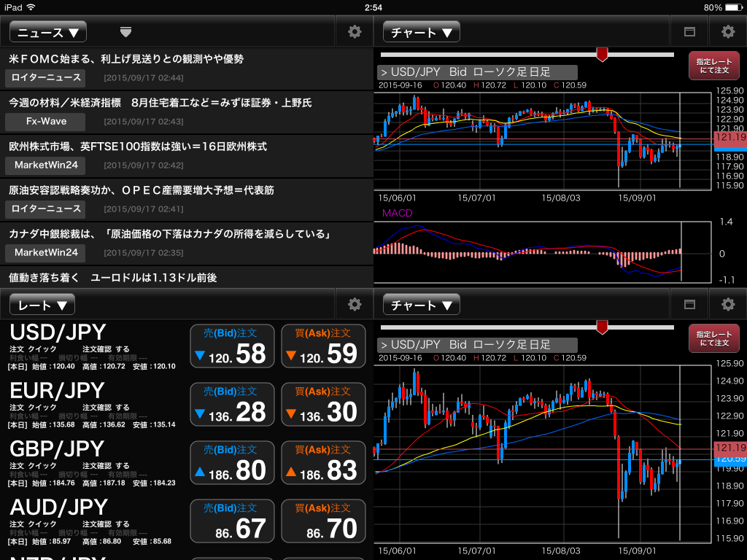
Task: Select the EUR/JPY currency pair label
Action: pyautogui.click(x=57, y=391)
